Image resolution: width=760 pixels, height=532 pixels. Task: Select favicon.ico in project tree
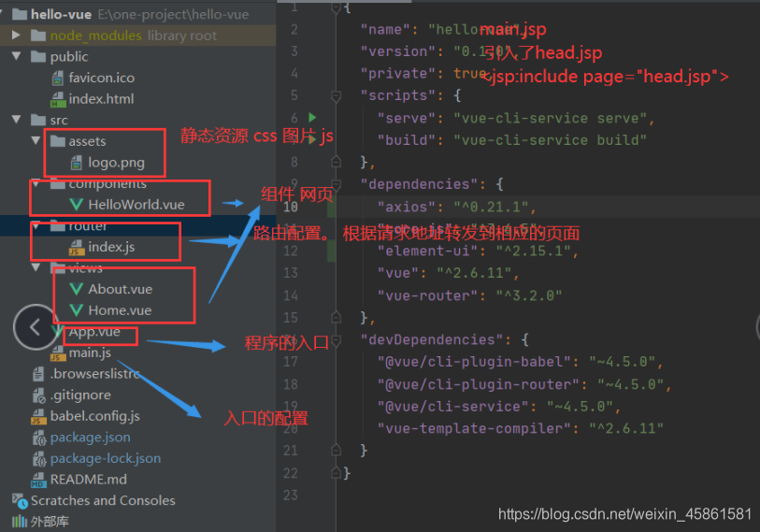click(101, 78)
